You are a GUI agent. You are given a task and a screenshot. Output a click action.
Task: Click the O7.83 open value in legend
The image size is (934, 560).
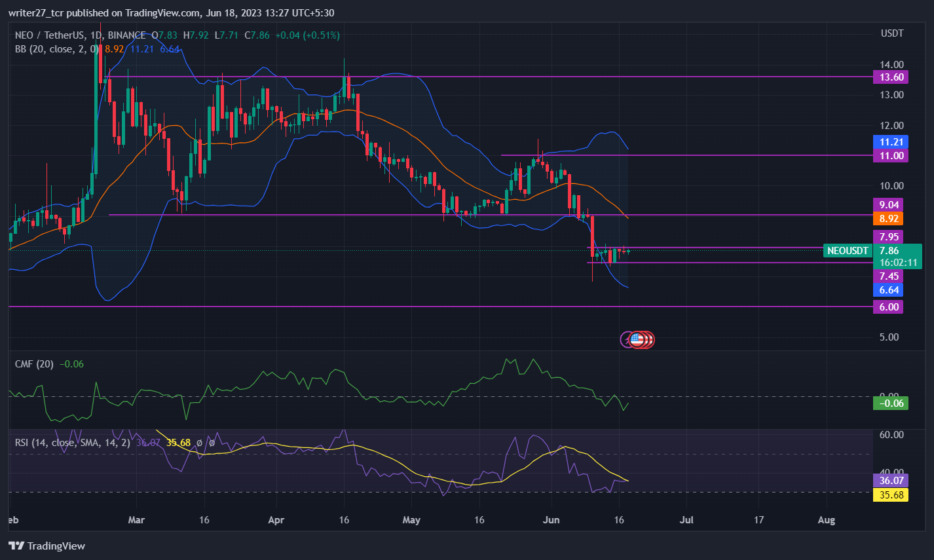166,35
